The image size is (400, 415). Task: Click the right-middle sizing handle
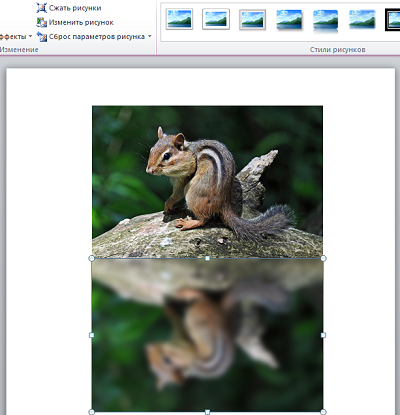tap(323, 335)
